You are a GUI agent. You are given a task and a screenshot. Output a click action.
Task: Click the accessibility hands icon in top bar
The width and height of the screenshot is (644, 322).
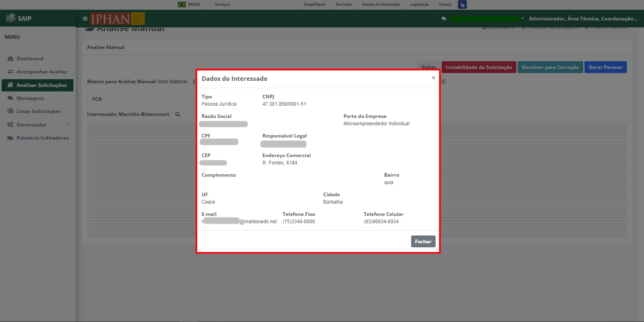462,4
